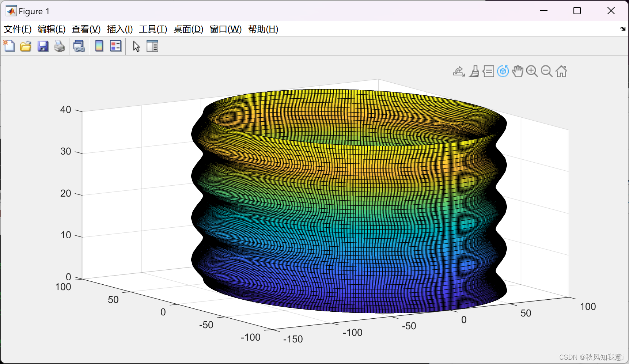Open the 桌面(D) menu
The height and width of the screenshot is (364, 629).
click(188, 29)
